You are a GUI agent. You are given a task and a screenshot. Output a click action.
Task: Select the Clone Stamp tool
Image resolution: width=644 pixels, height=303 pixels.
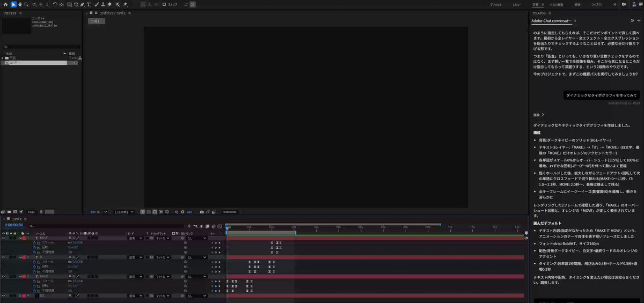pos(103,4)
